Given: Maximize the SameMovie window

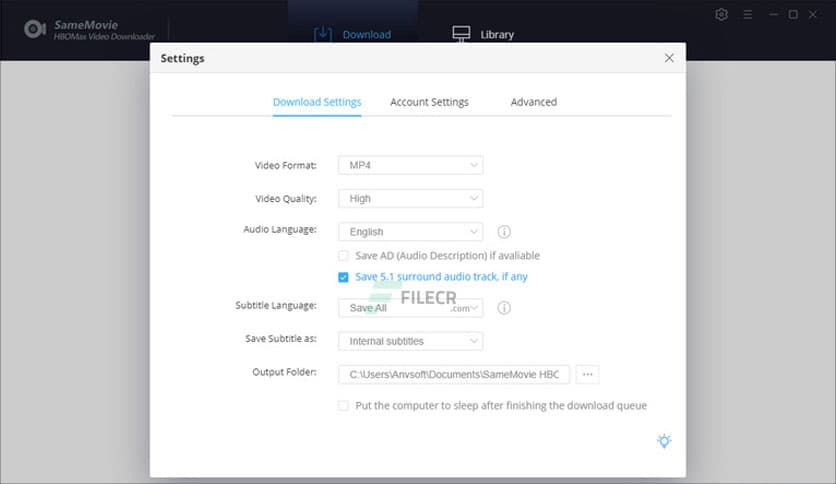Looking at the screenshot, I should point(793,15).
